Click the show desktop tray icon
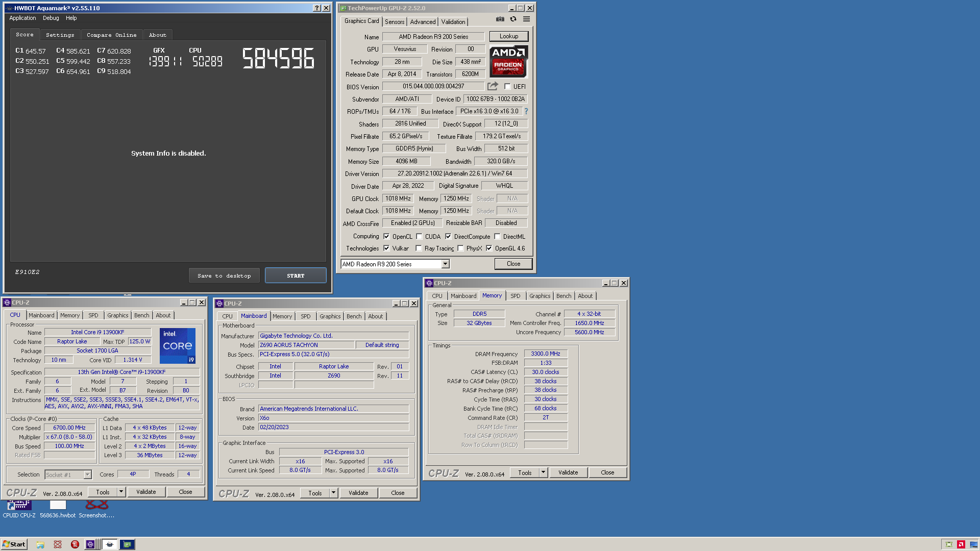This screenshot has width=980, height=551. click(x=974, y=544)
